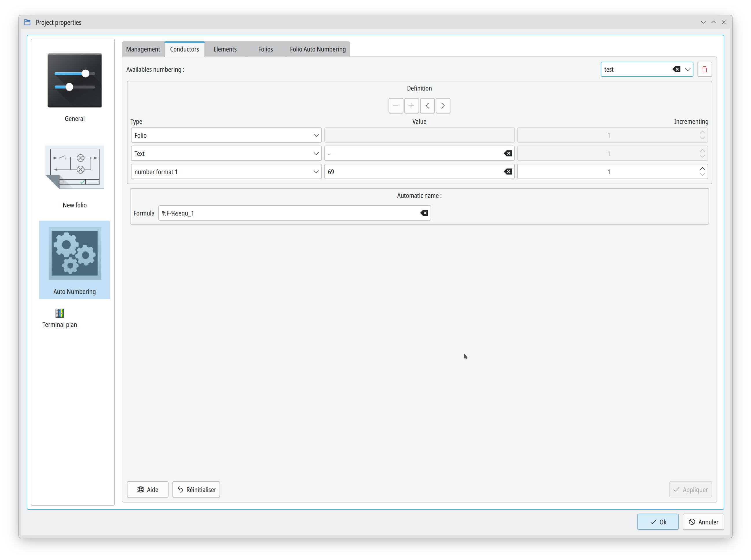Open the number format 1 type dropdown

click(226, 172)
